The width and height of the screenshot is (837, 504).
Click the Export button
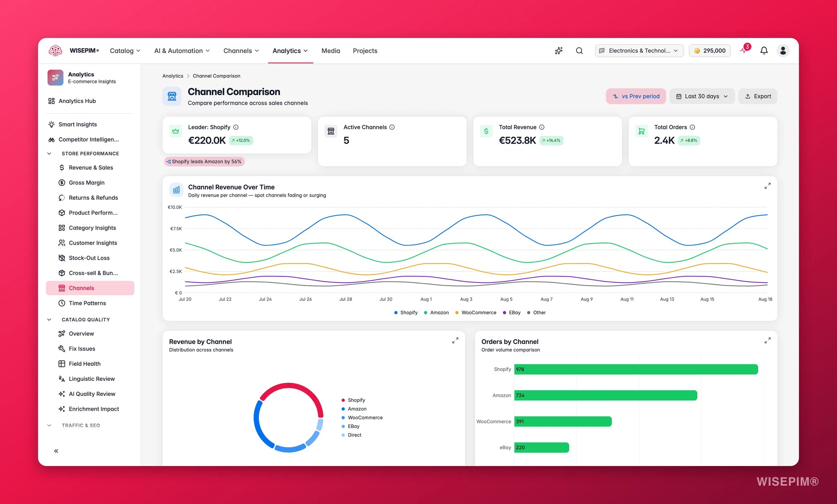click(758, 96)
